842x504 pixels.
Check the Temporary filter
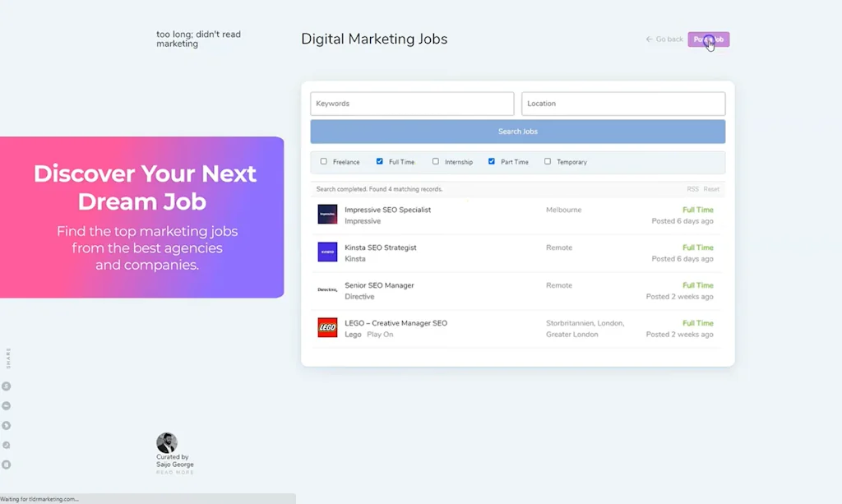547,162
